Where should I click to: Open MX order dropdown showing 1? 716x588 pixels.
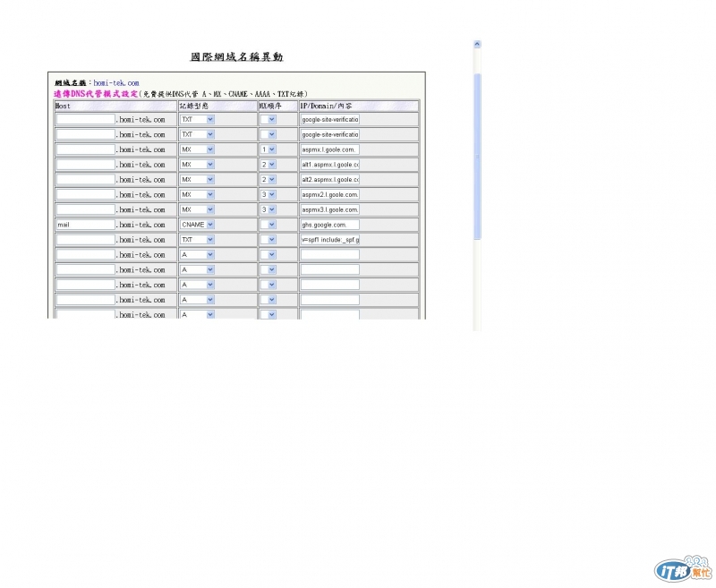pyautogui.click(x=268, y=149)
